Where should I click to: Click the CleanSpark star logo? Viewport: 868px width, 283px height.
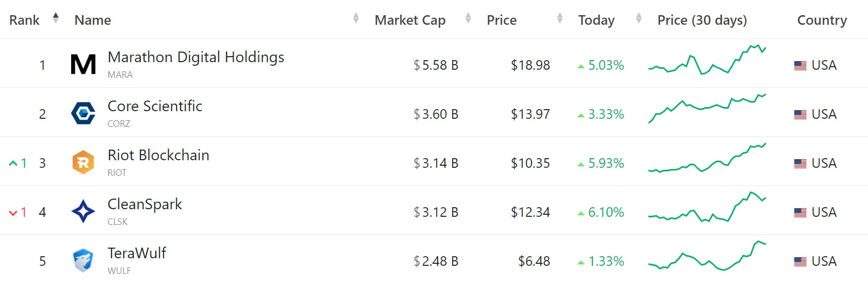(83, 211)
